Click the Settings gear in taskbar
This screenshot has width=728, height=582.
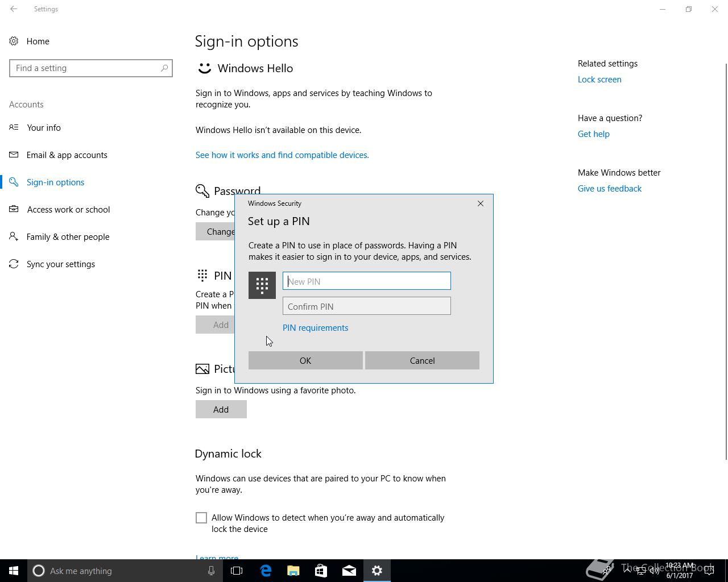click(x=377, y=571)
